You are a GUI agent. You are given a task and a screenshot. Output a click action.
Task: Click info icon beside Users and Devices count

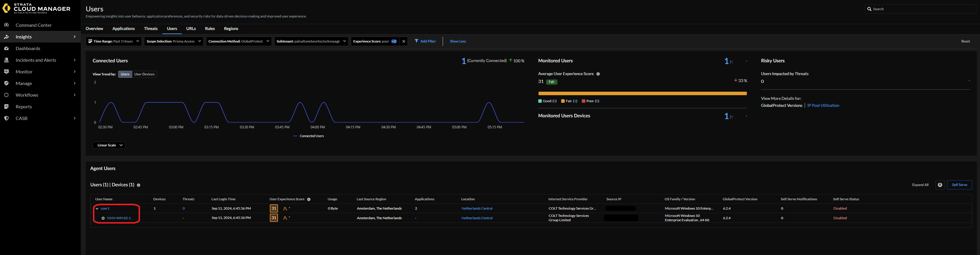[139, 185]
